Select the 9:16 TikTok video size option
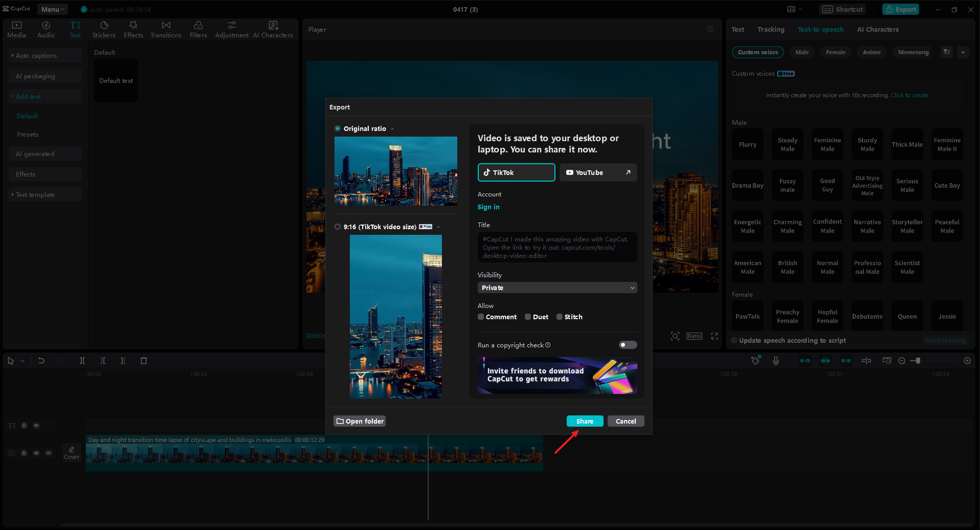The image size is (980, 530). tap(338, 227)
